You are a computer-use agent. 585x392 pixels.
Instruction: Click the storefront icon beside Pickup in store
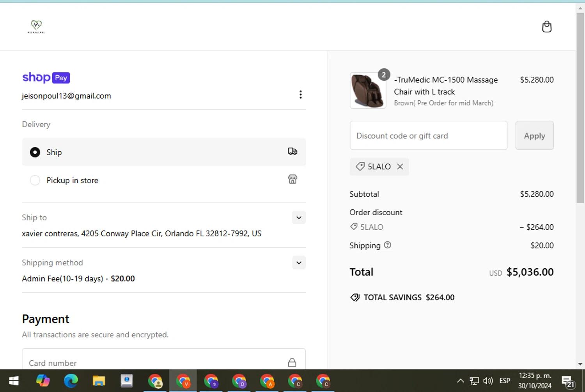click(292, 179)
